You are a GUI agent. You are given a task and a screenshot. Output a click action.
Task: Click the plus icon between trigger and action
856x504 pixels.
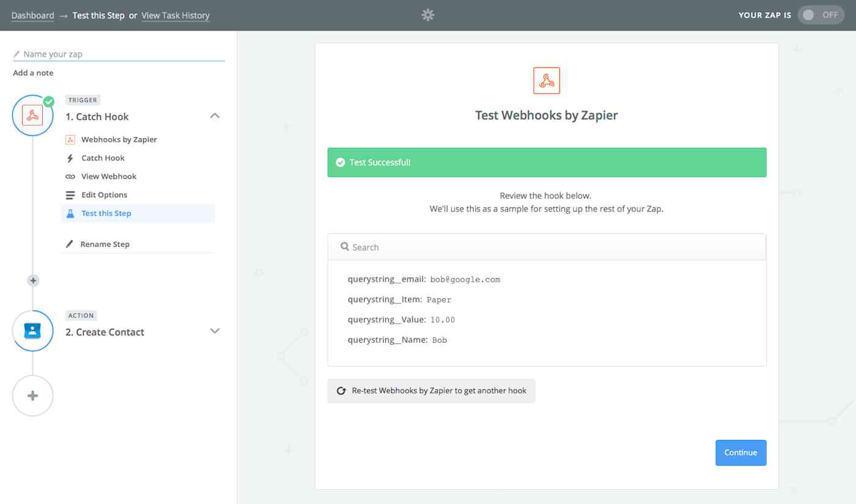32,280
